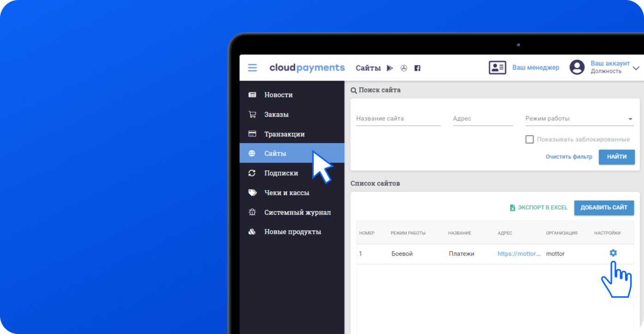The width and height of the screenshot is (644, 334).
Task: Enable Показывать заблокированные checkbox
Action: tap(530, 139)
